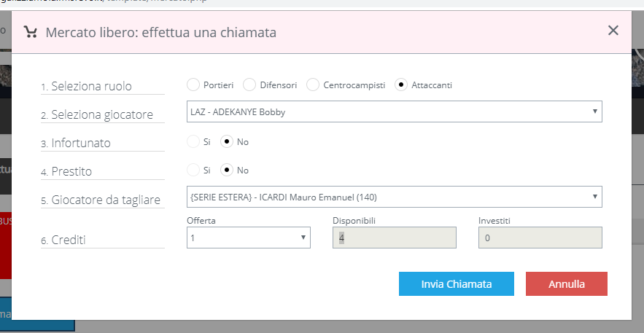This screenshot has height=333, width=644.
Task: Mark Prestito as No
Action: click(x=227, y=170)
